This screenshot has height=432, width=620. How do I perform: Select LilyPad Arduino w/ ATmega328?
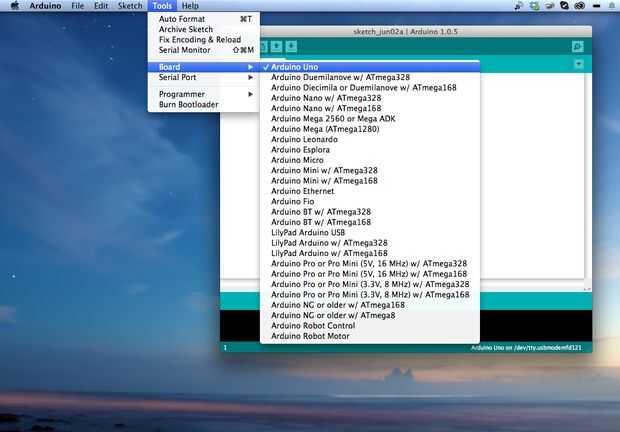370,243
